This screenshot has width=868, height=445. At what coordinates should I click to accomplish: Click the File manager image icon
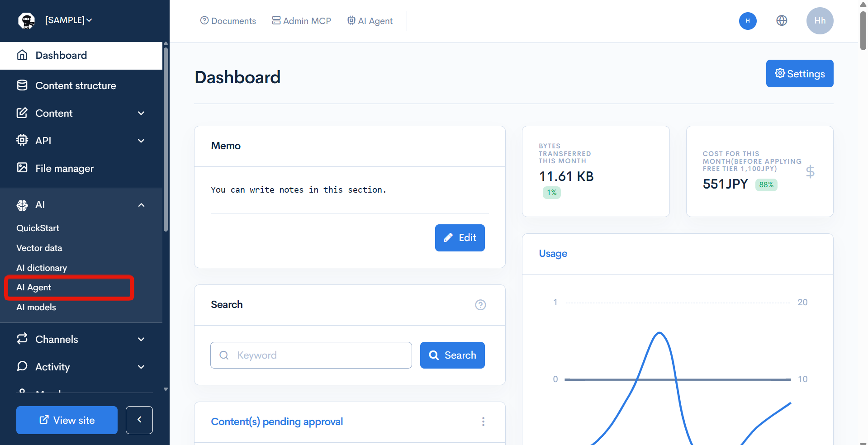pos(22,168)
